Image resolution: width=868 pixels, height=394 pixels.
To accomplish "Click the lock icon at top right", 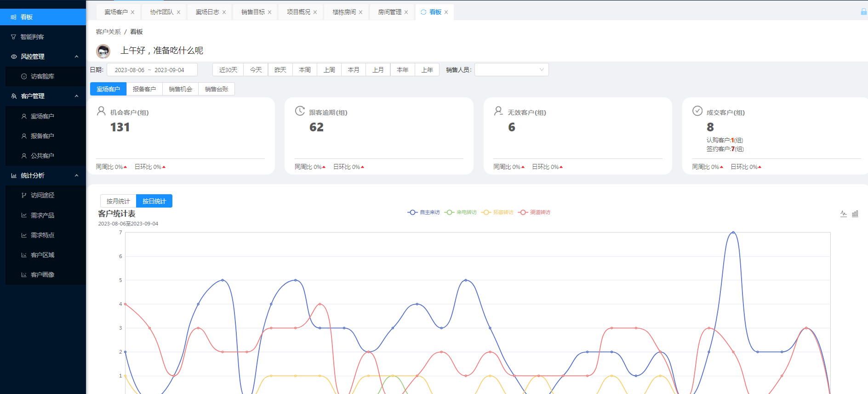I will click(864, 12).
